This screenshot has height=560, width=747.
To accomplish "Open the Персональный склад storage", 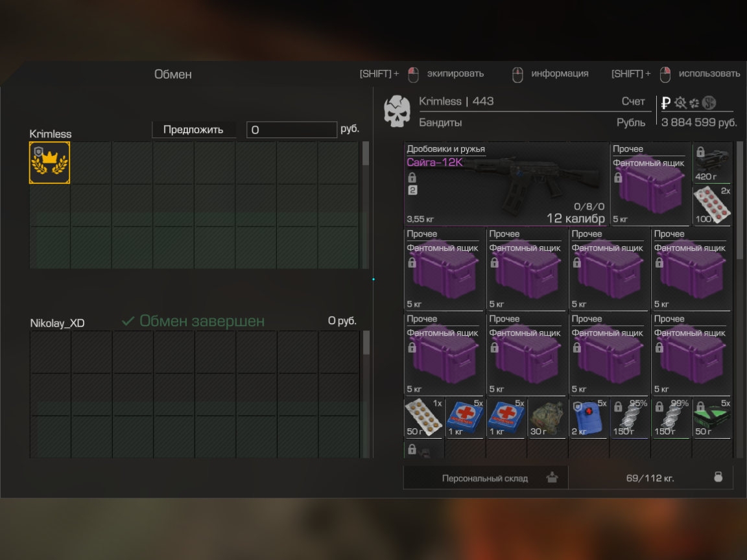I will (486, 478).
